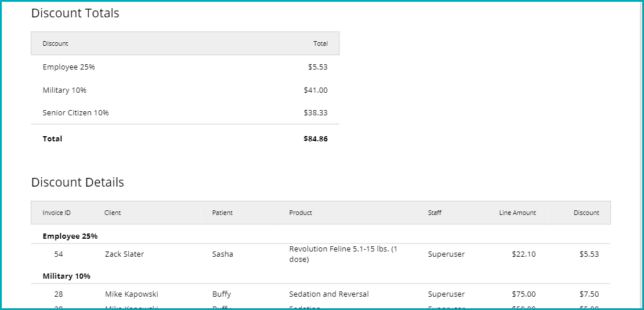Click the $41.00 Military discount total
This screenshot has height=310, width=644.
click(315, 90)
